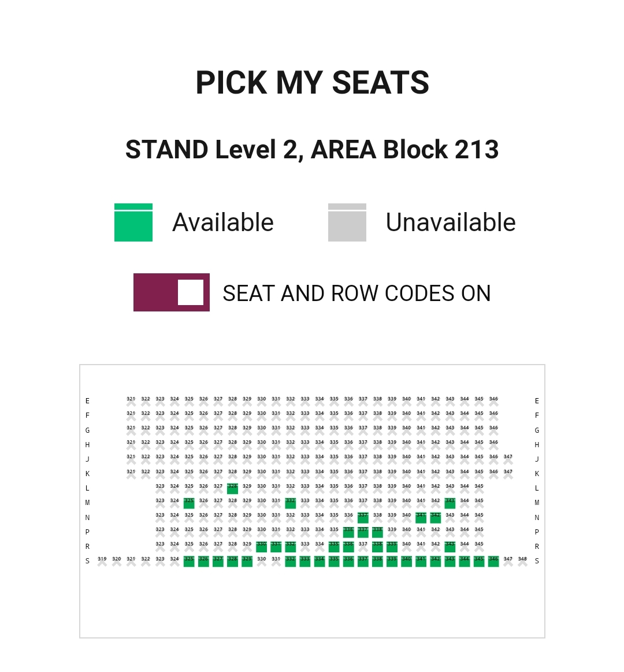This screenshot has height=672, width=624.
Task: Pick available seat 338 in row P
Action: [x=377, y=532]
